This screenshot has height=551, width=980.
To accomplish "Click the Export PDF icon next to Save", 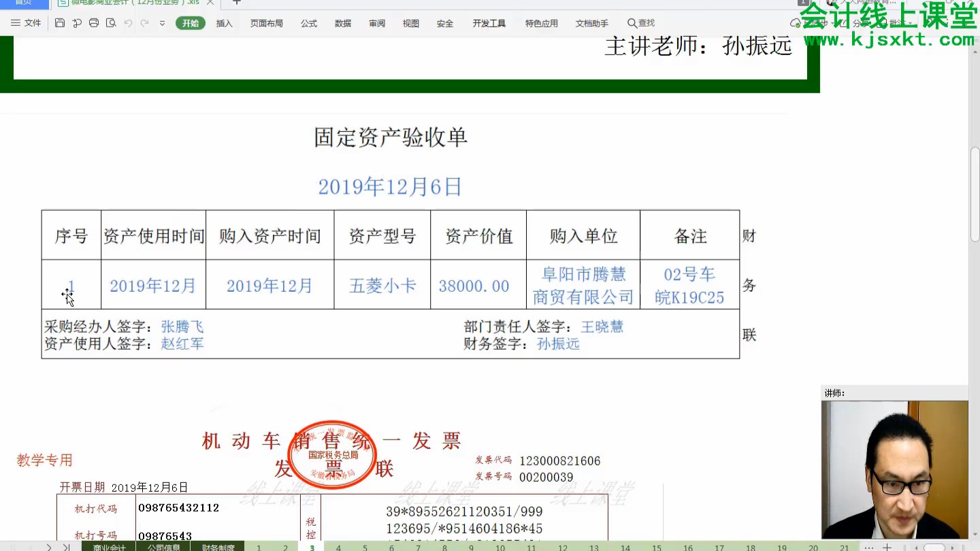I will pos(77,23).
